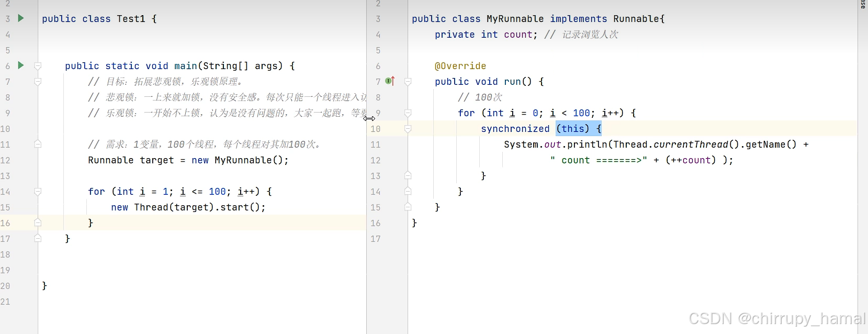This screenshot has height=334, width=868.
Task: Click 'count' in the private int declaration
Action: [x=518, y=35]
